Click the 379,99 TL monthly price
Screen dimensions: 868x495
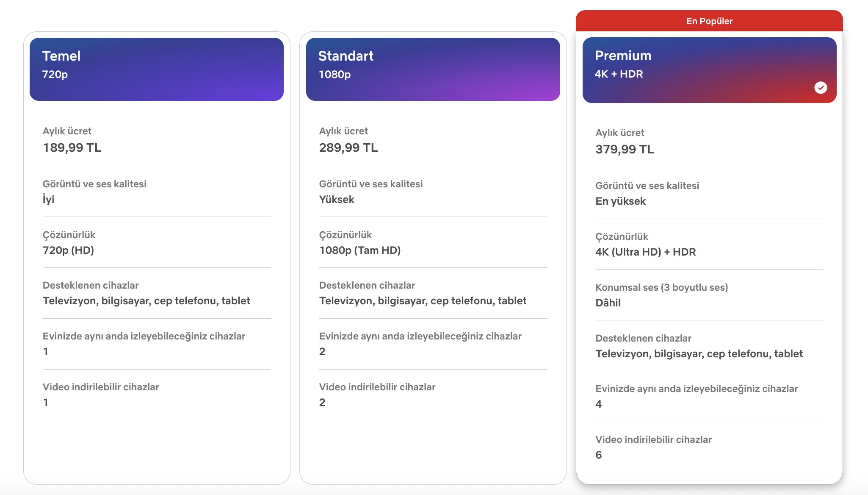(x=625, y=150)
